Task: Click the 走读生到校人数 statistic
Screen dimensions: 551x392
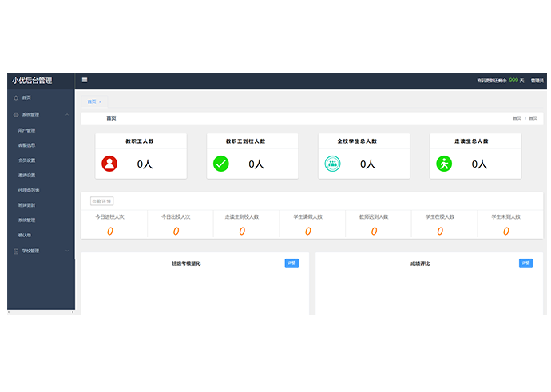Action: pos(242,224)
